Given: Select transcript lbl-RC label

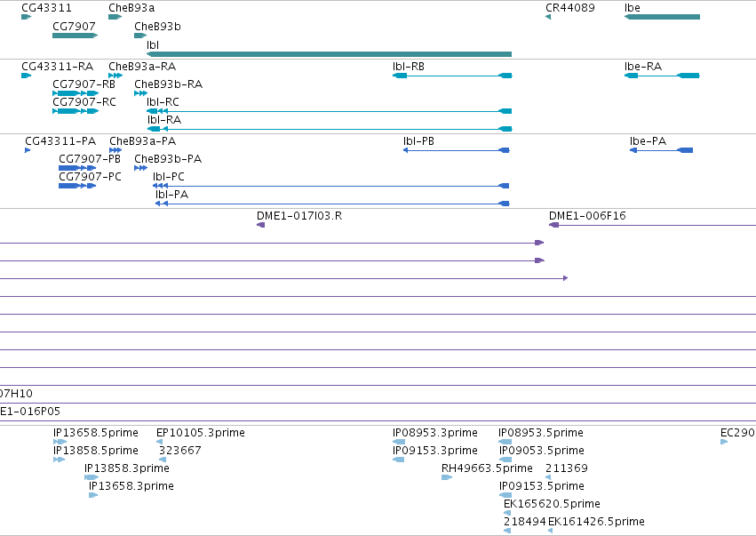Looking at the screenshot, I should (x=163, y=102).
